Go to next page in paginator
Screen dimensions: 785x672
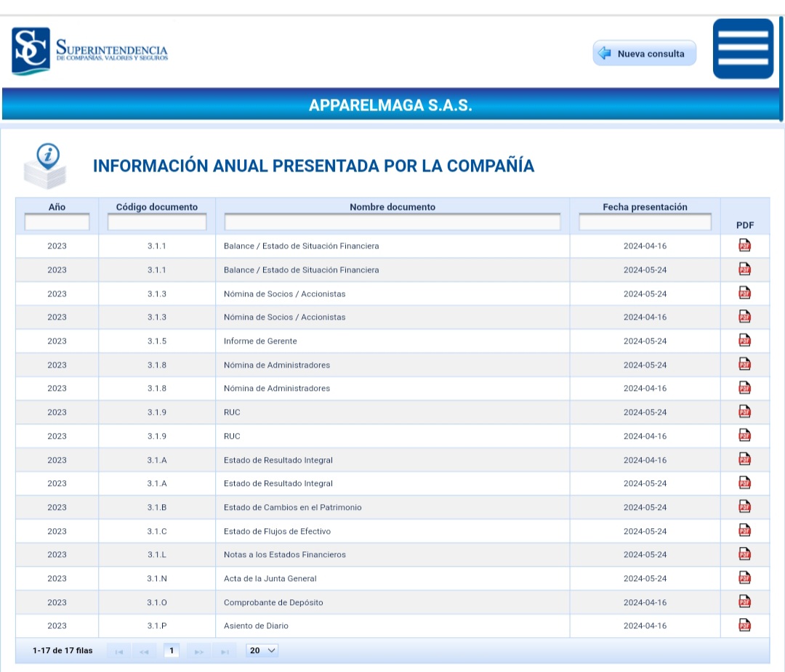(198, 651)
